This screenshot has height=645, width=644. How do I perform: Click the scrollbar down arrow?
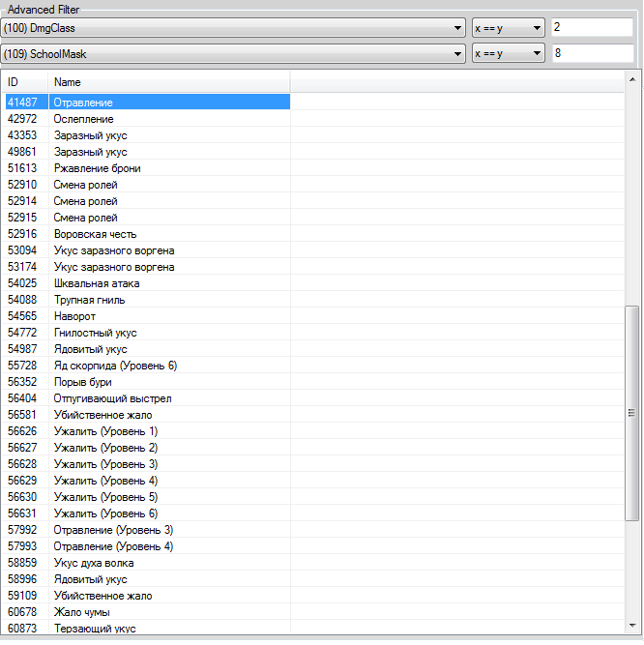[x=632, y=624]
